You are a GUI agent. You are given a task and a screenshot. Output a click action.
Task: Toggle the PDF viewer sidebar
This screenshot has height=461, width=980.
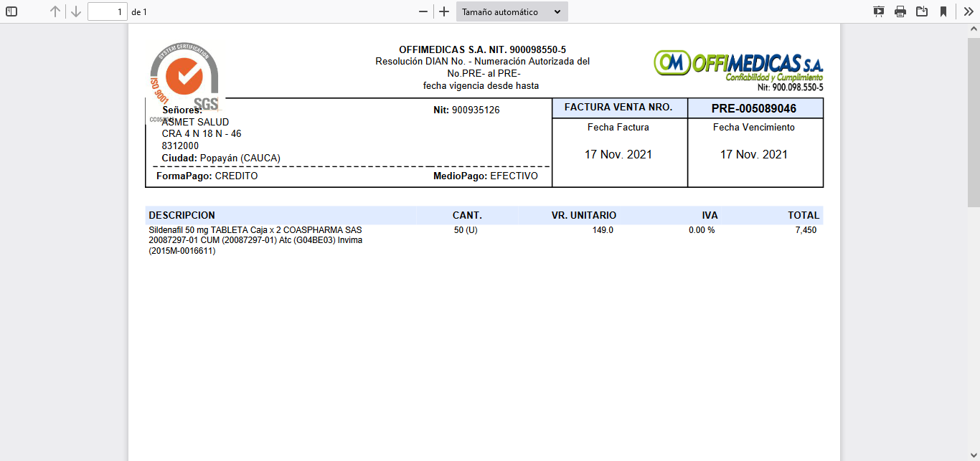[x=11, y=11]
